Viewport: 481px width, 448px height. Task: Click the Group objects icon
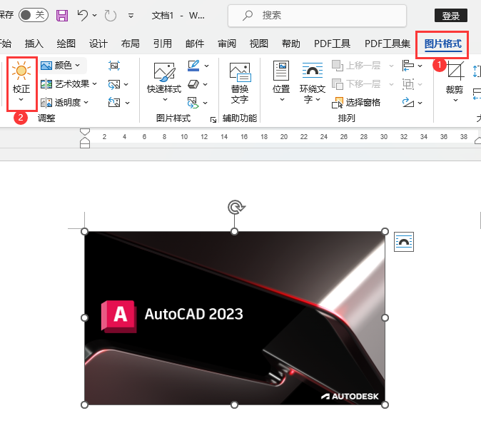pos(408,83)
